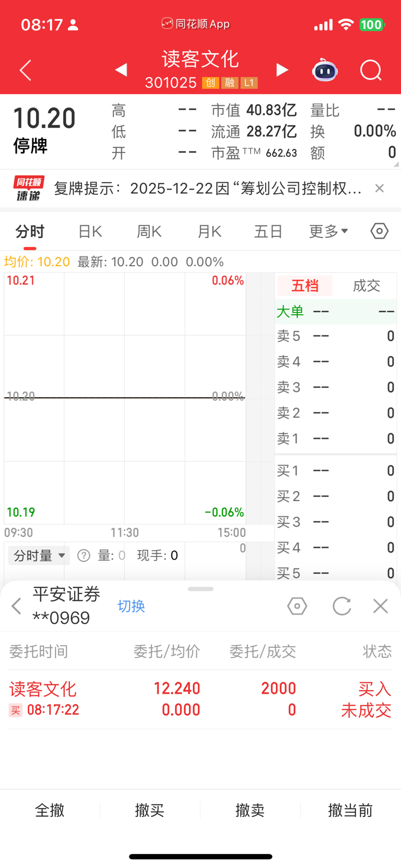Go back with the top-left arrow

point(26,70)
